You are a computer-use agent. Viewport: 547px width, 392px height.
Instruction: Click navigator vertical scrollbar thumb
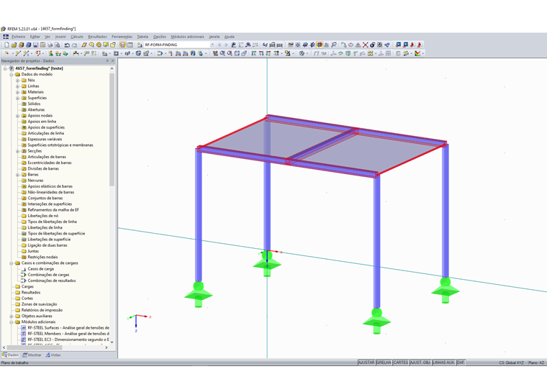[x=112, y=129]
